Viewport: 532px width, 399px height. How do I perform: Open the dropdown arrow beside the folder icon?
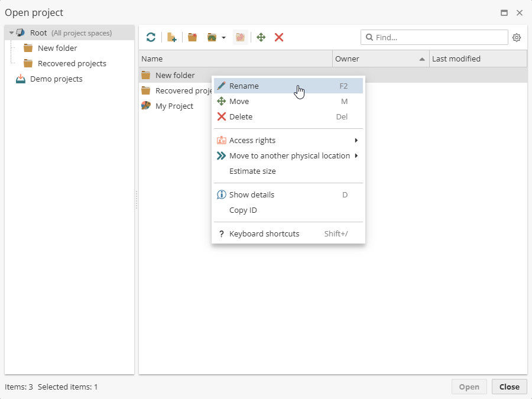point(223,38)
